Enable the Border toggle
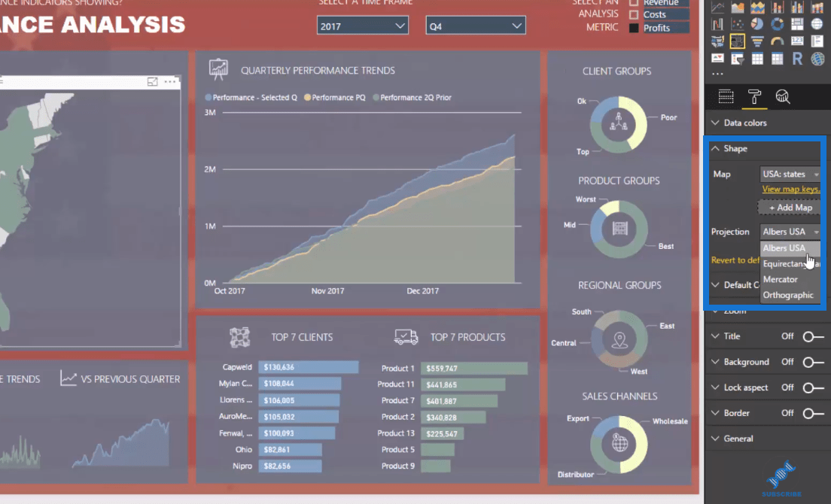 [813, 413]
